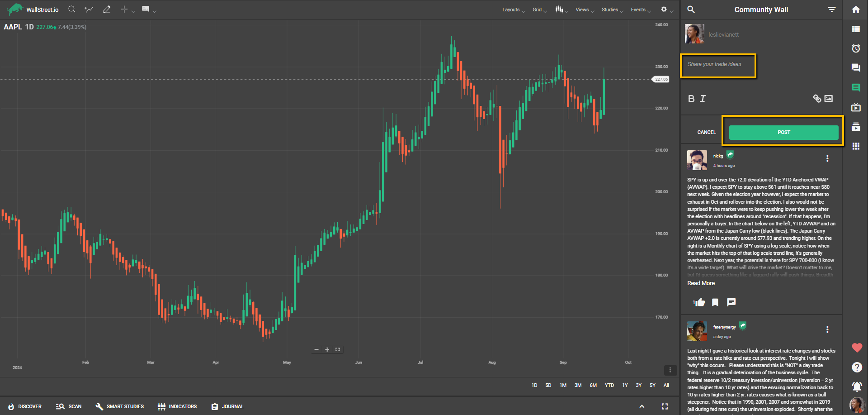868x415 pixels.
Task: Select the YTD time range
Action: (609, 385)
